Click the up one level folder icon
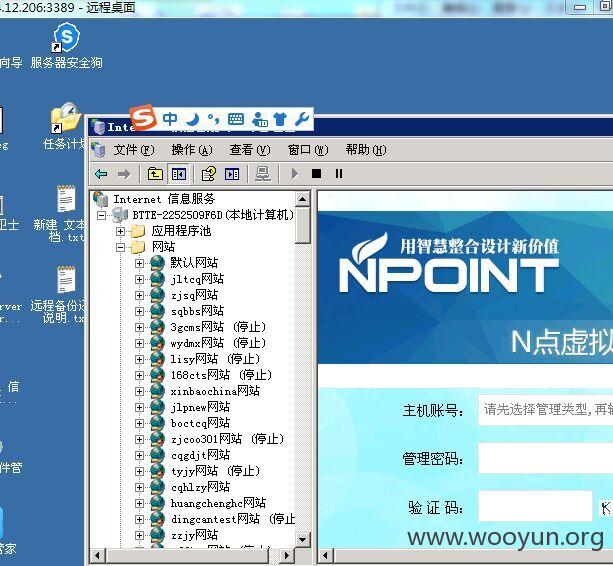This screenshot has width=613, height=566. tap(155, 174)
